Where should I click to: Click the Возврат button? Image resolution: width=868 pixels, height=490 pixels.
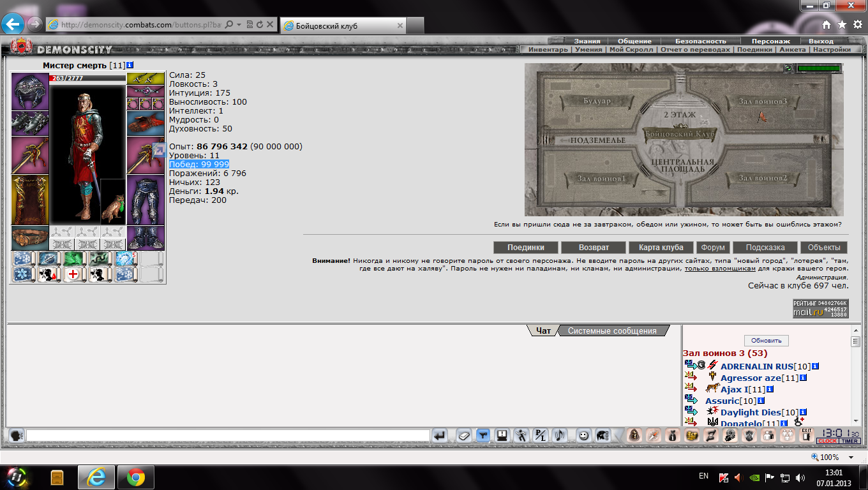pos(594,248)
